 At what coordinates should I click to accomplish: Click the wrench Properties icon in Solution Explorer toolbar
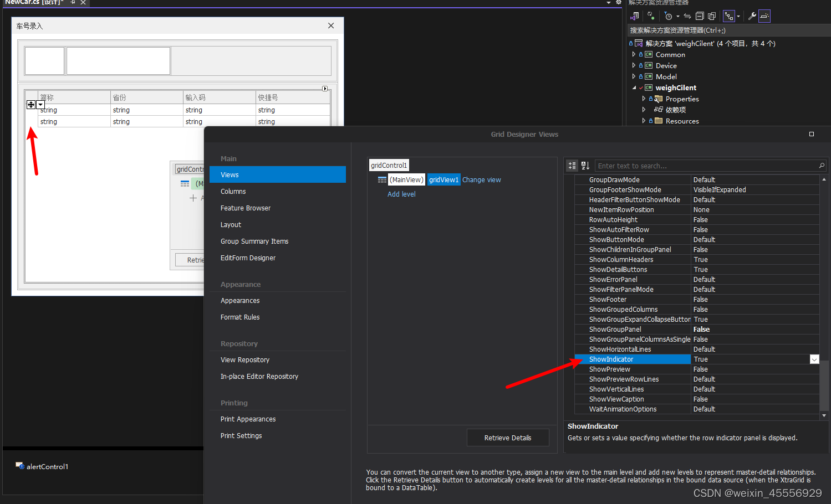click(x=752, y=16)
